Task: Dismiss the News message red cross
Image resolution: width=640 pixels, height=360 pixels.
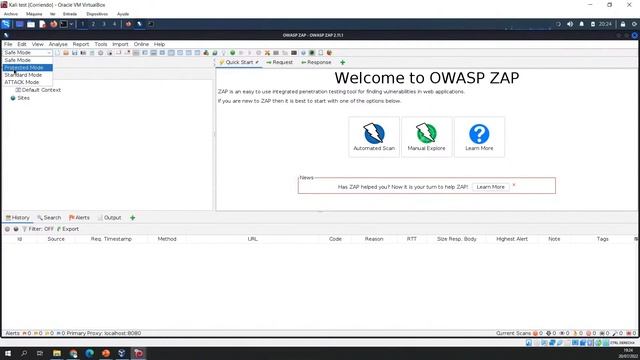Action: click(514, 185)
